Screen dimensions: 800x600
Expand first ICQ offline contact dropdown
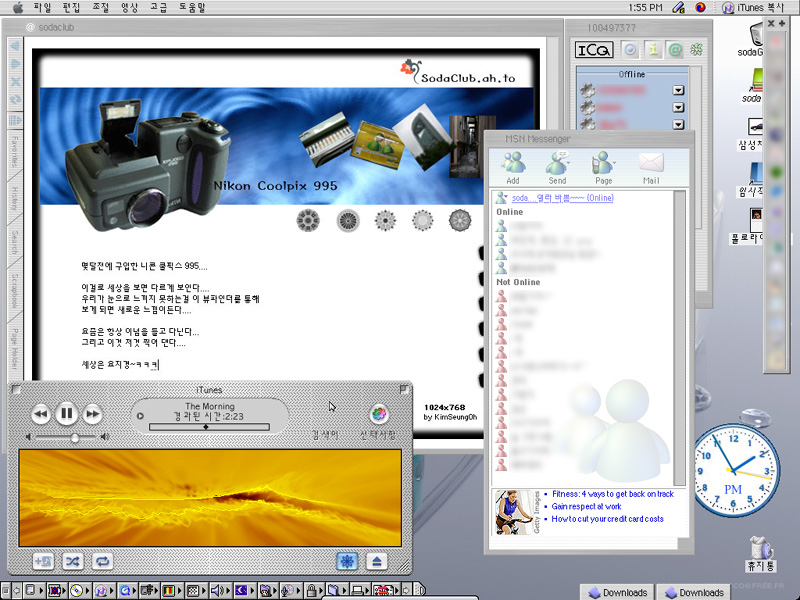pos(679,91)
